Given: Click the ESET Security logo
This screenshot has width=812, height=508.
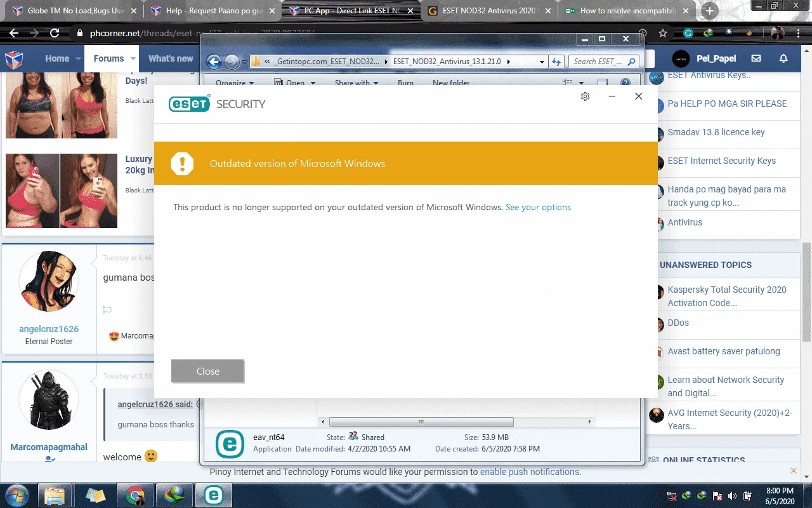Looking at the screenshot, I should coord(217,104).
